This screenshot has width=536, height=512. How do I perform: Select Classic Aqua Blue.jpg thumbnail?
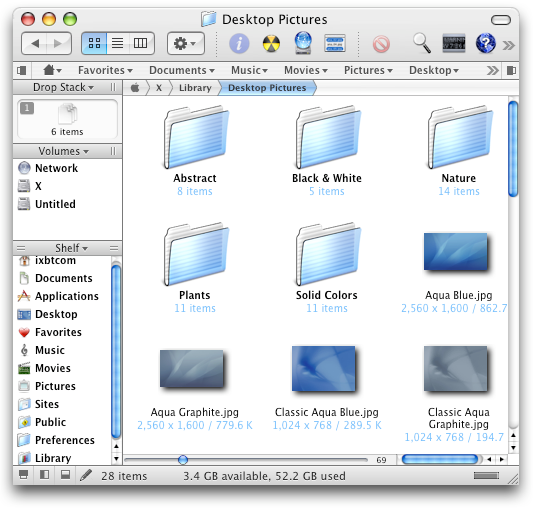tap(324, 368)
